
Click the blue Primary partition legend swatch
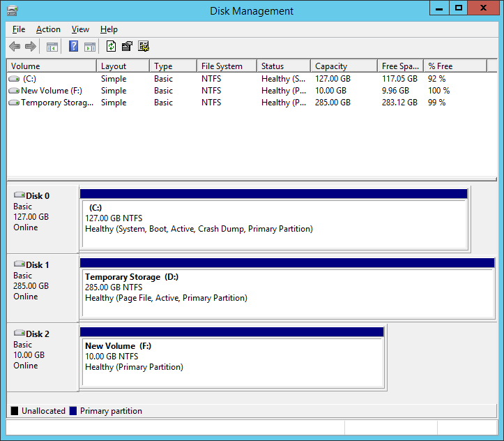pos(73,411)
